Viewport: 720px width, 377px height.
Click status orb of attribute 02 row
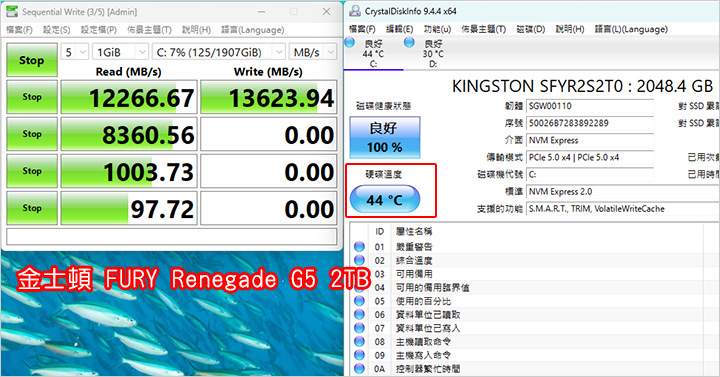click(x=359, y=260)
